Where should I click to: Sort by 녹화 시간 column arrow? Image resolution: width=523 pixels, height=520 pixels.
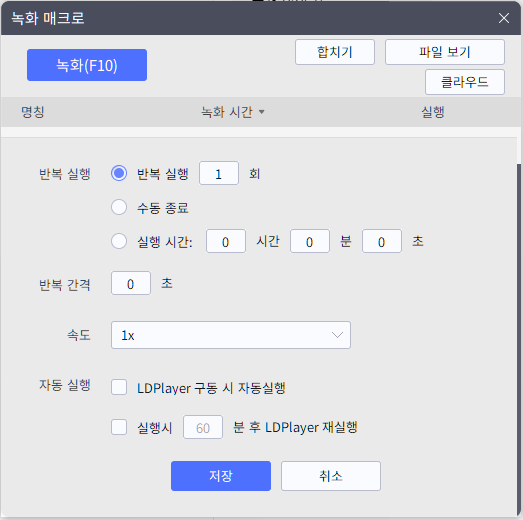(262, 112)
